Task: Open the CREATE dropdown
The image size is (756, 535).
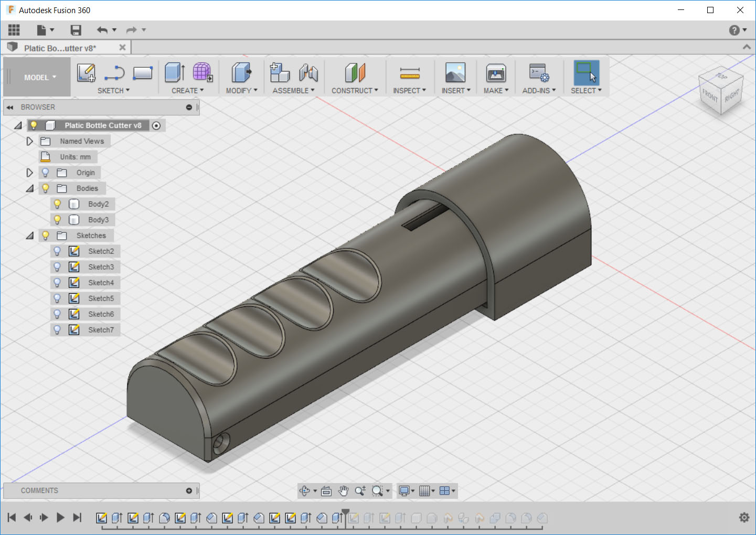Action: coord(187,90)
